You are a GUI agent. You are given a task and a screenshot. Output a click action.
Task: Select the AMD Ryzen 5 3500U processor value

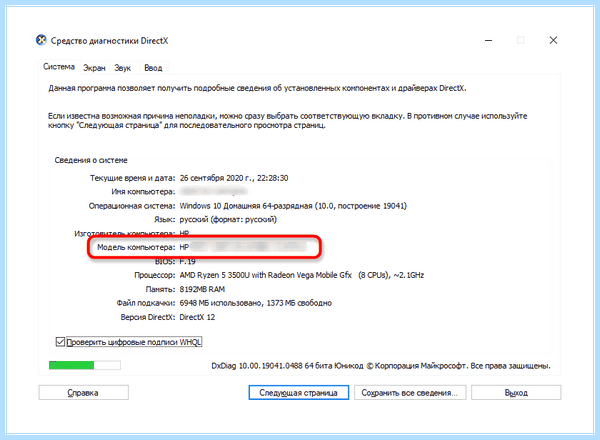point(302,275)
